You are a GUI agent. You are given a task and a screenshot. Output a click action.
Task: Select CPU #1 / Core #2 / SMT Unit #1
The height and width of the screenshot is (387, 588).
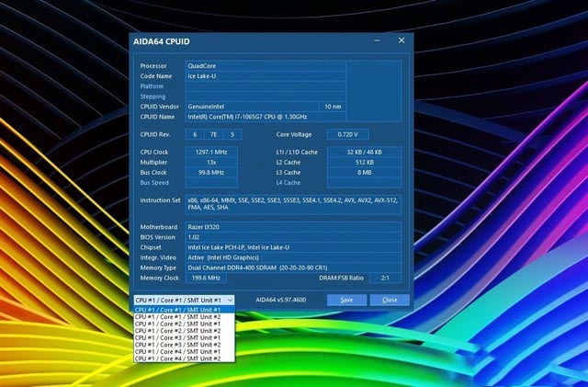pos(184,324)
